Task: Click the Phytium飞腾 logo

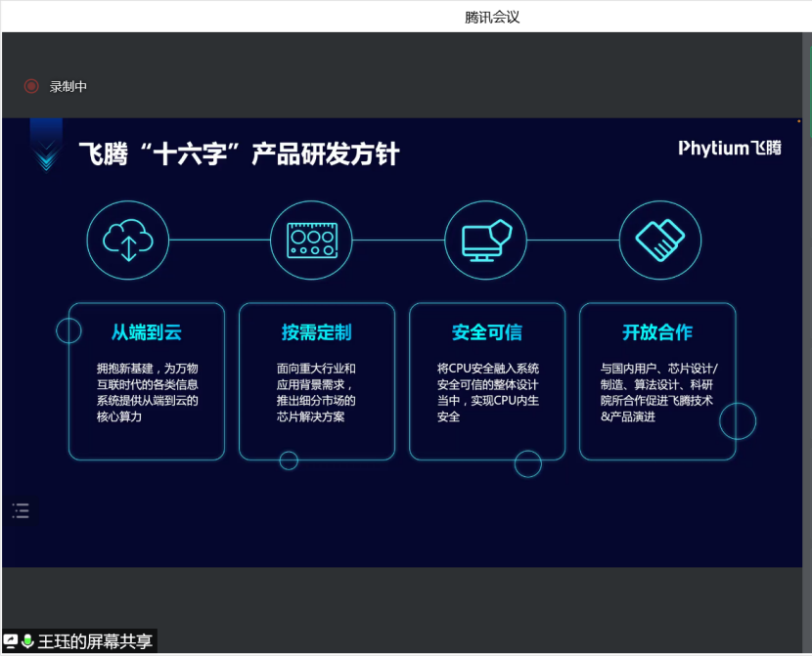Action: [x=730, y=148]
